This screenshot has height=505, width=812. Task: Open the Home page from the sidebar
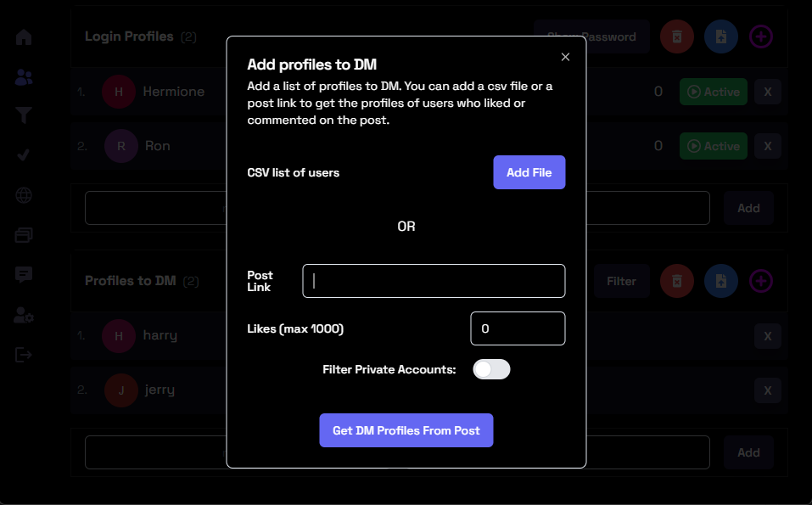(x=23, y=36)
